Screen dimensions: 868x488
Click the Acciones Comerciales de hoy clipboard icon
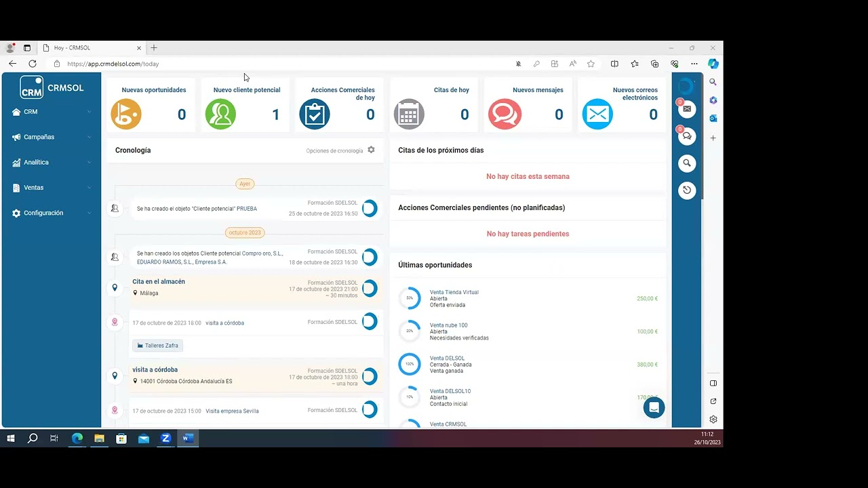315,114
